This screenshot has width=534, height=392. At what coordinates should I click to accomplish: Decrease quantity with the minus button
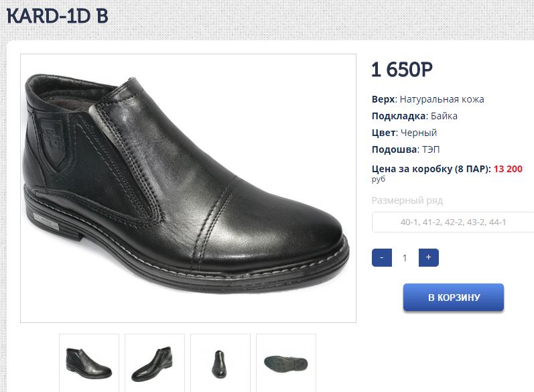point(381,257)
